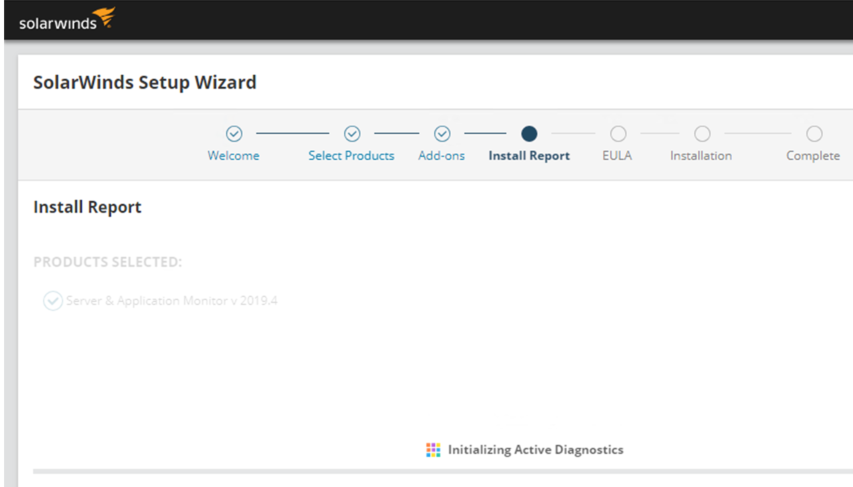Click the filled Install Report step circle
This screenshot has height=487, width=853.
529,133
